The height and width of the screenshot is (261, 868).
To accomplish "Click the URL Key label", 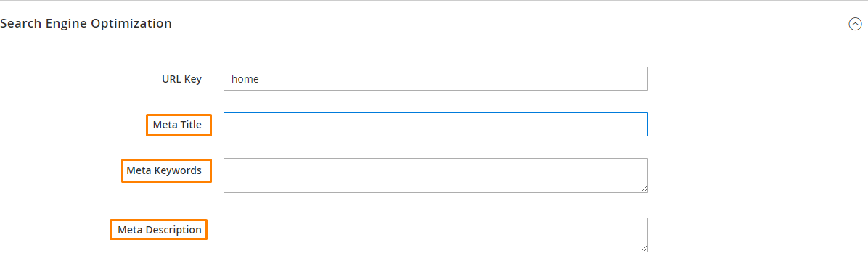I will pyautogui.click(x=181, y=79).
